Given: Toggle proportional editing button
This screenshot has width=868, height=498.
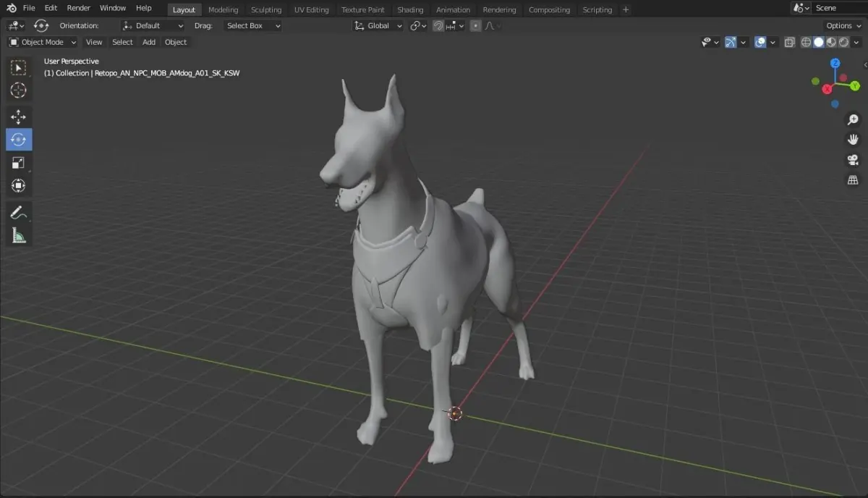Looking at the screenshot, I should tap(475, 25).
